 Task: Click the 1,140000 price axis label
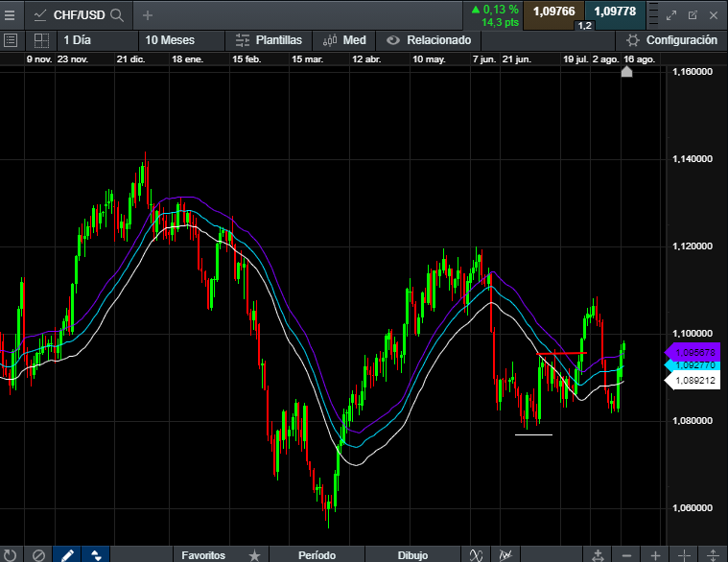click(693, 158)
